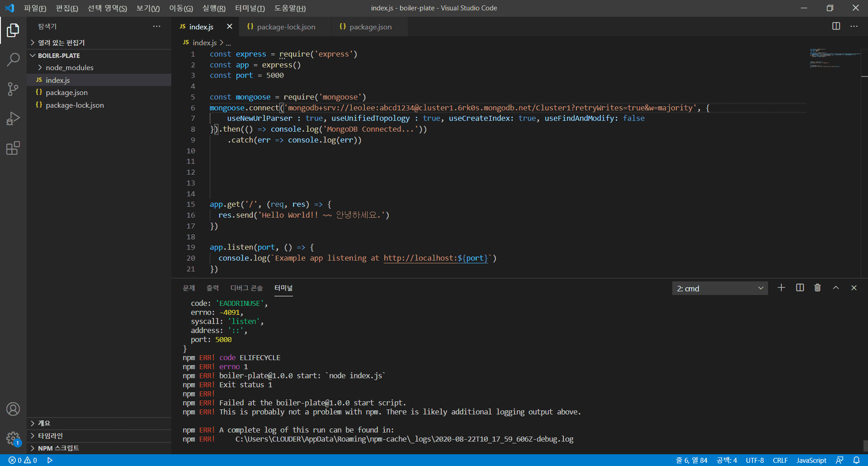Open the Edit menu (편집)
The height and width of the screenshot is (466, 868).
pyautogui.click(x=67, y=8)
